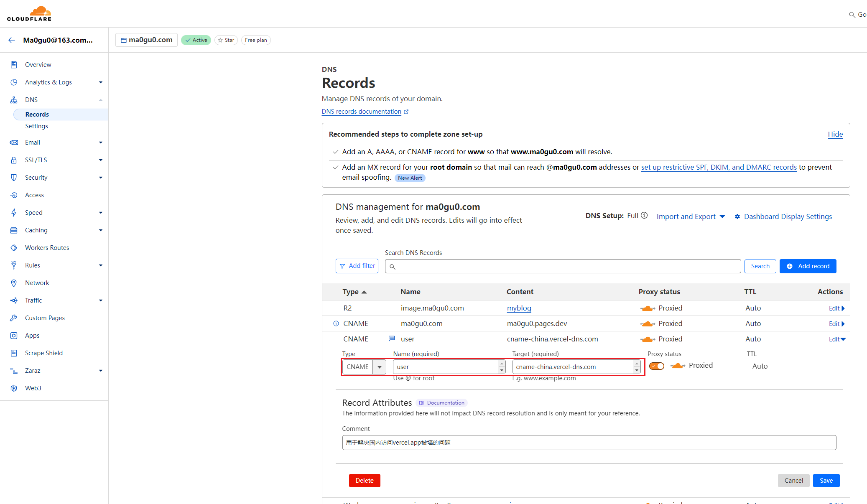867x504 pixels.
Task: Collapse the DNS sidebar section
Action: point(101,100)
